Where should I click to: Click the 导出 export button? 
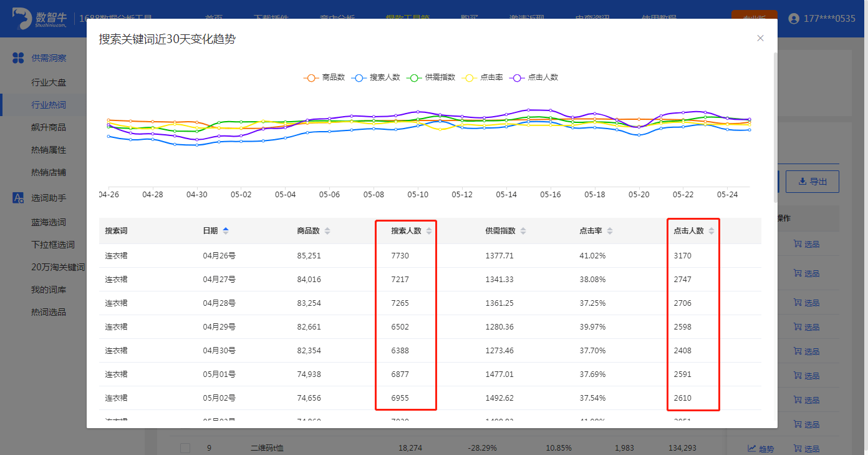click(x=812, y=182)
